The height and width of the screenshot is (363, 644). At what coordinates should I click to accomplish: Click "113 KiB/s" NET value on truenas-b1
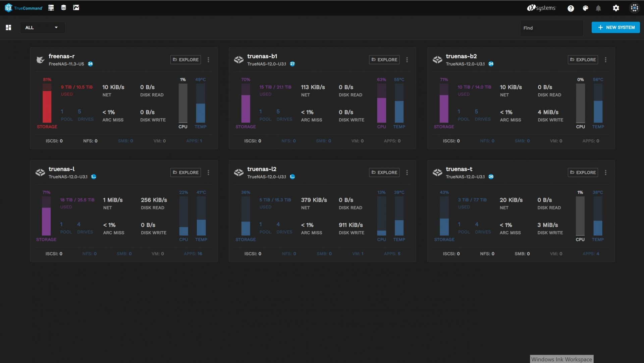click(x=313, y=87)
